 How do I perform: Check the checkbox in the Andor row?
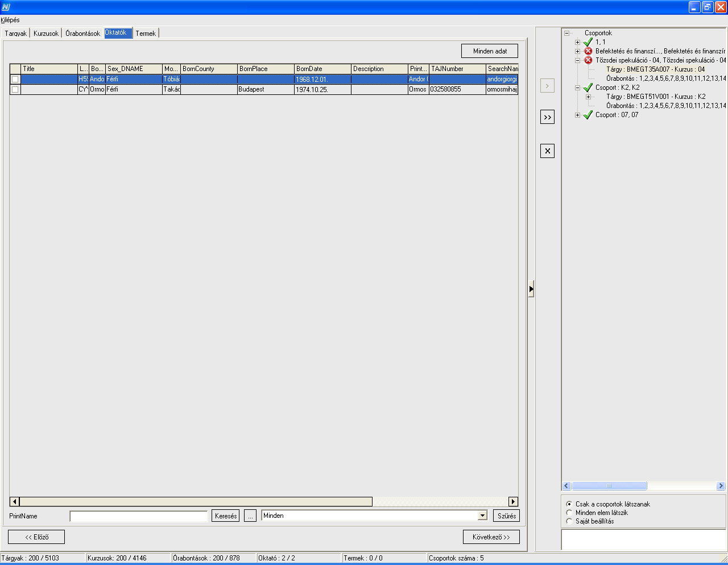(x=15, y=80)
